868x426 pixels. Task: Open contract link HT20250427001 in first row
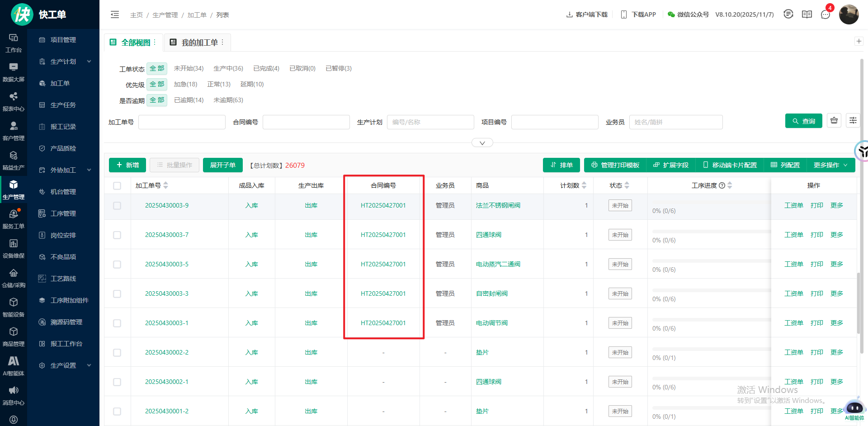[x=383, y=205]
